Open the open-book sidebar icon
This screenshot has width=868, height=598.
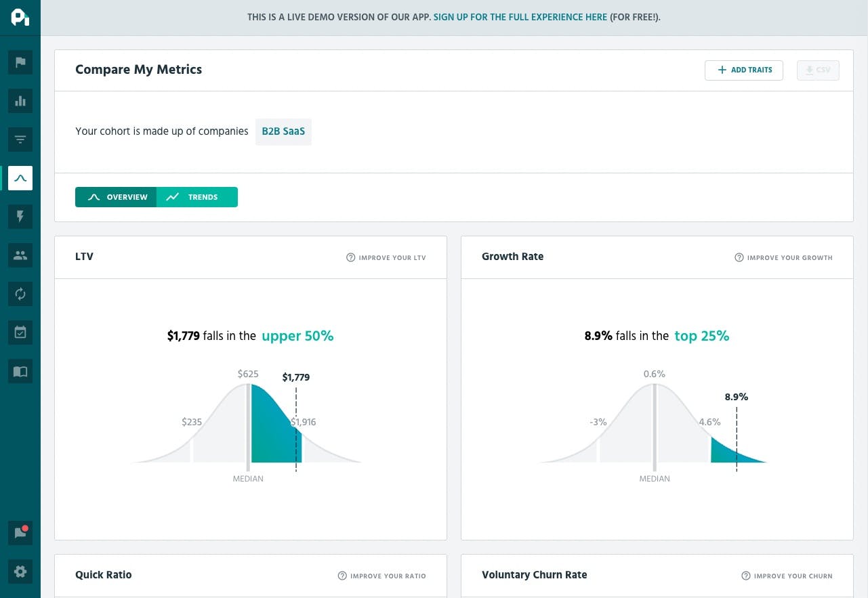coord(20,371)
